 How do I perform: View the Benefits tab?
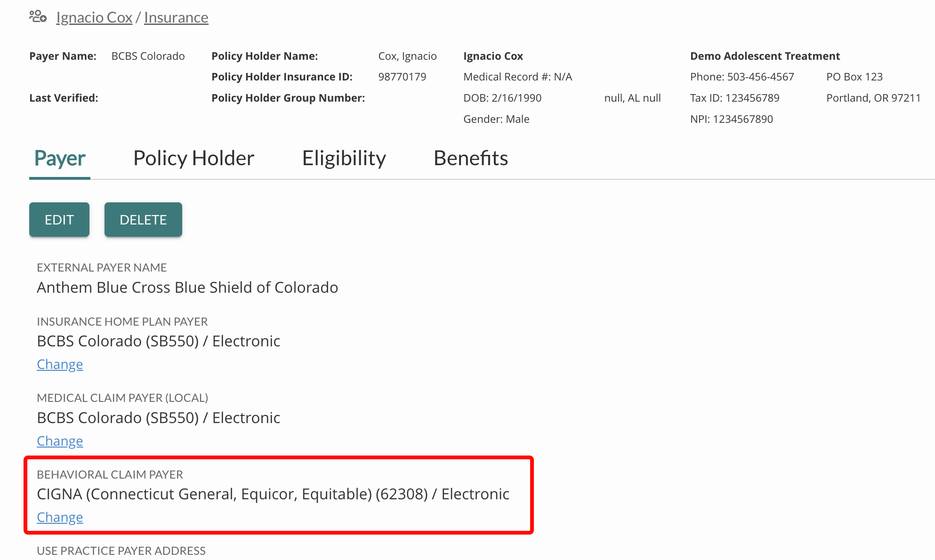(x=470, y=159)
